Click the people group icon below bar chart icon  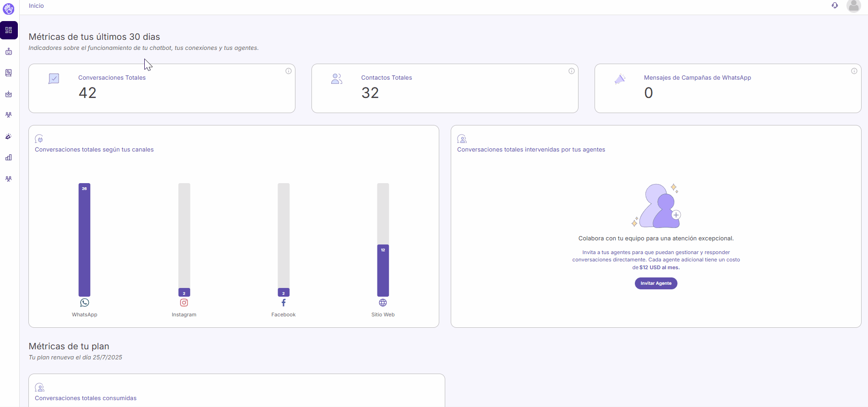click(9, 179)
